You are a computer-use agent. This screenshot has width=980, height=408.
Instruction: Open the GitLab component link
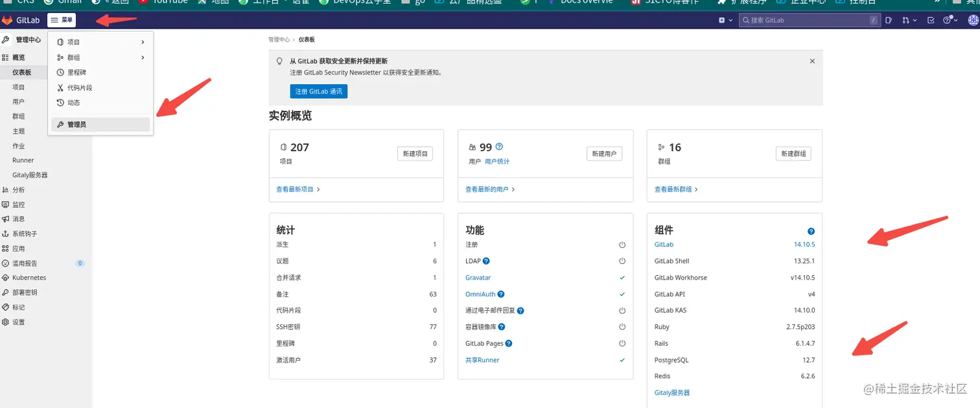[664, 245]
